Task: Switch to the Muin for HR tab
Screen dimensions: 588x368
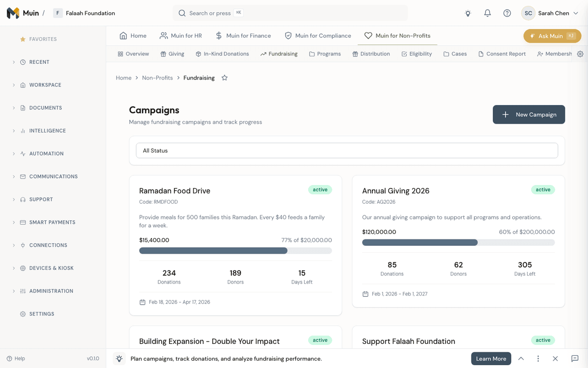Action: click(x=181, y=36)
